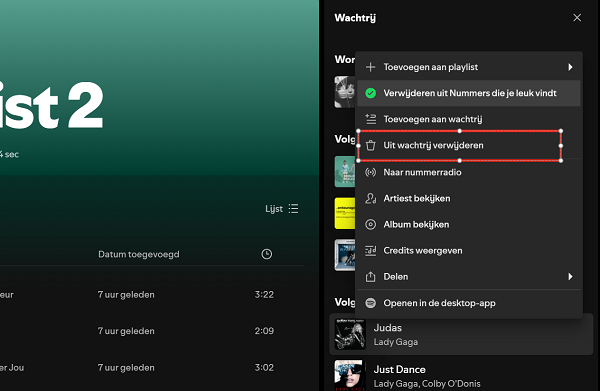The height and width of the screenshot is (391, 600).
Task: Click the Wachtrij panel heading
Action: point(355,18)
